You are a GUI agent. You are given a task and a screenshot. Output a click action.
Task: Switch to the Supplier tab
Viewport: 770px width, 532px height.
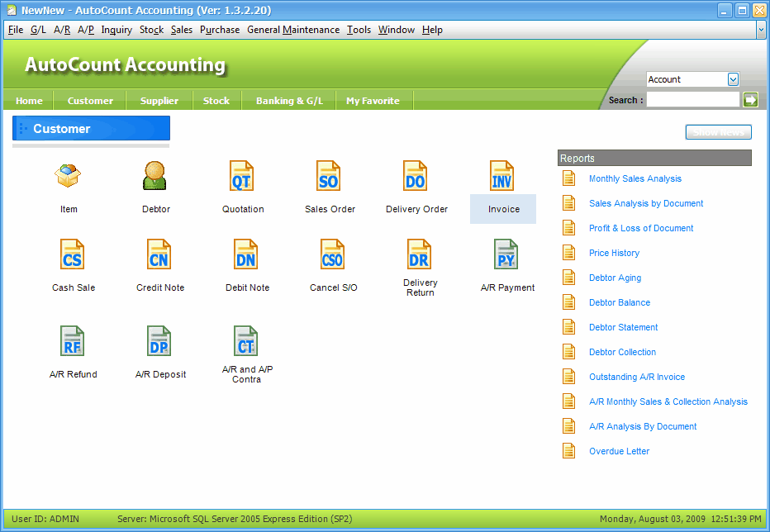coord(159,101)
